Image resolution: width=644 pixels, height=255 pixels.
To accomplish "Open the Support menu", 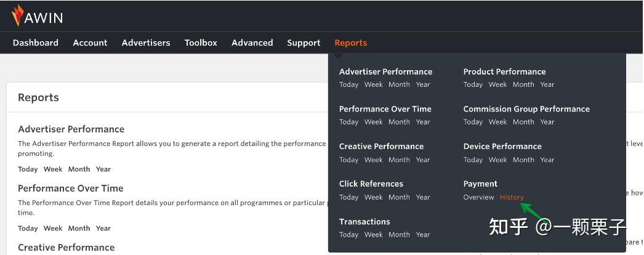I will (304, 43).
